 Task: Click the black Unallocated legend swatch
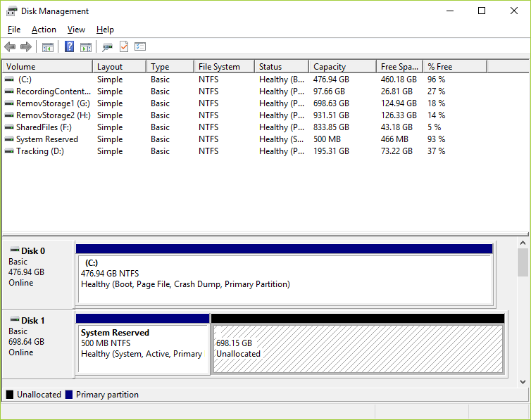point(10,395)
